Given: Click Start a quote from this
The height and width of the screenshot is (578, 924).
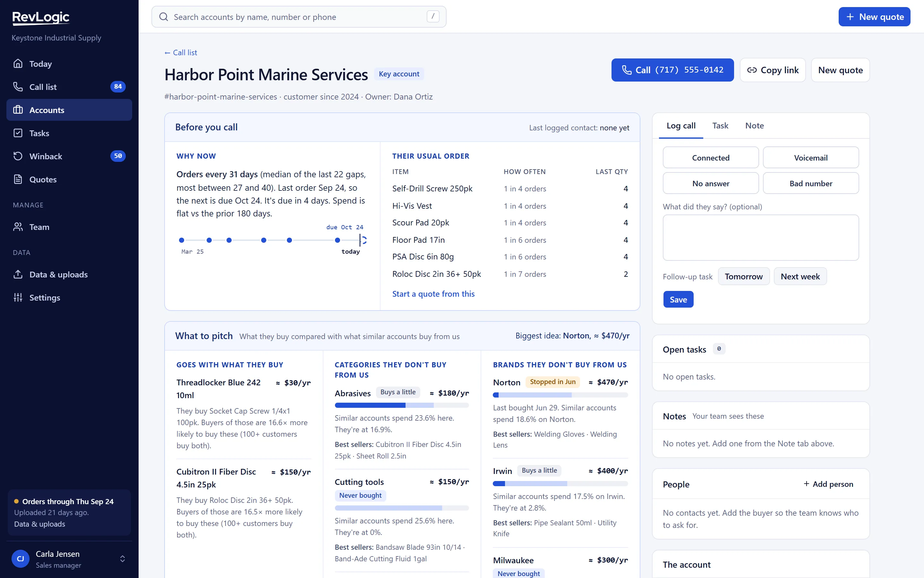Looking at the screenshot, I should [433, 293].
